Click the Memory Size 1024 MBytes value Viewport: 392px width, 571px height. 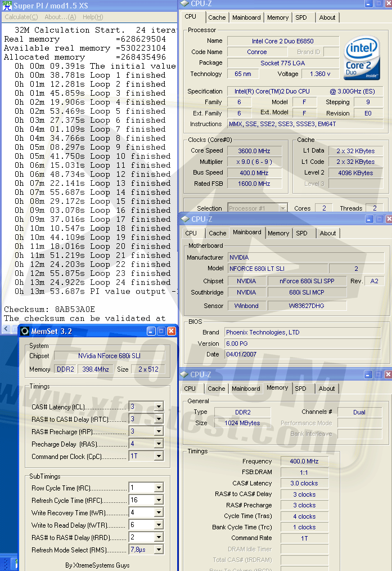[242, 423]
